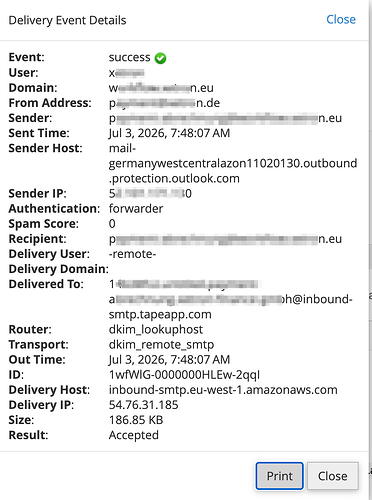
Task: Click the bottom Close button
Action: (x=333, y=476)
